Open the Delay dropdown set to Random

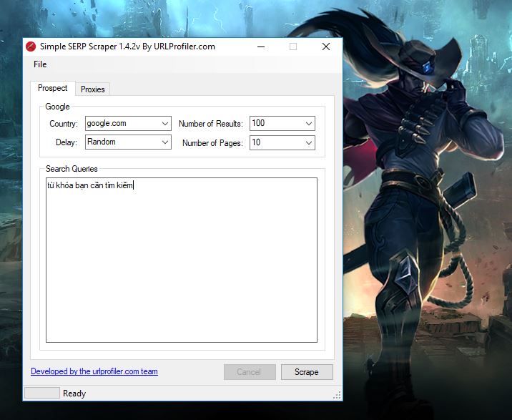[x=128, y=142]
